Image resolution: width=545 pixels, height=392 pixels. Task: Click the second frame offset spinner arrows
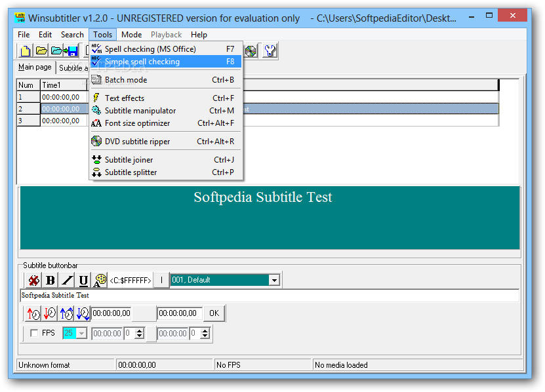(x=205, y=333)
